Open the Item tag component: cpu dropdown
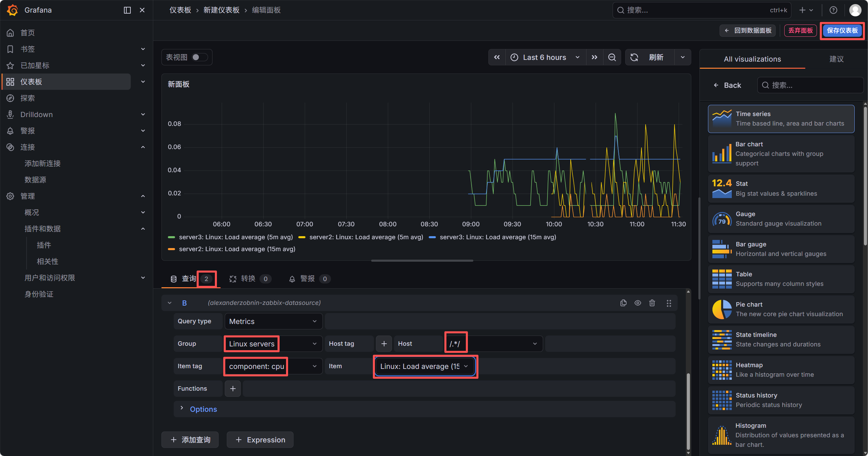 [x=273, y=366]
